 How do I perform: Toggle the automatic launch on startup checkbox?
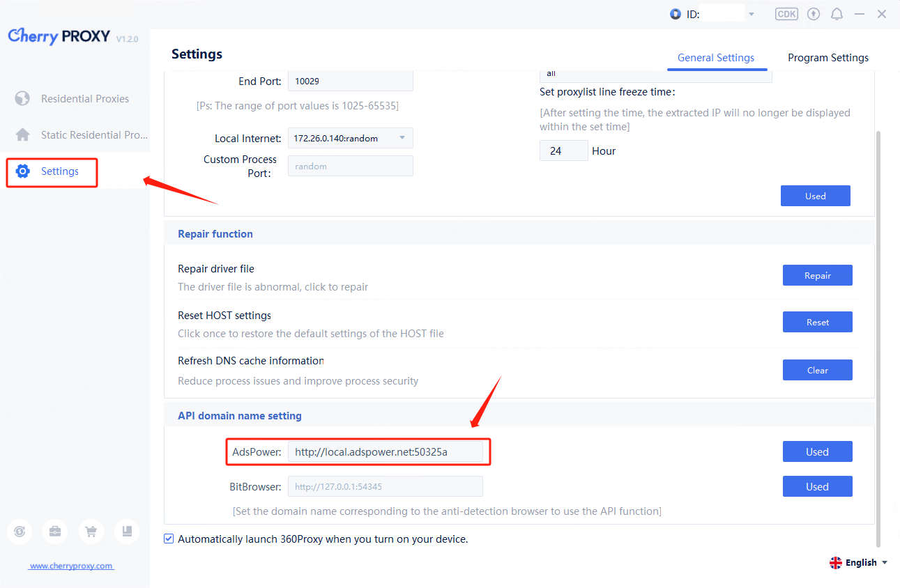[x=169, y=539]
